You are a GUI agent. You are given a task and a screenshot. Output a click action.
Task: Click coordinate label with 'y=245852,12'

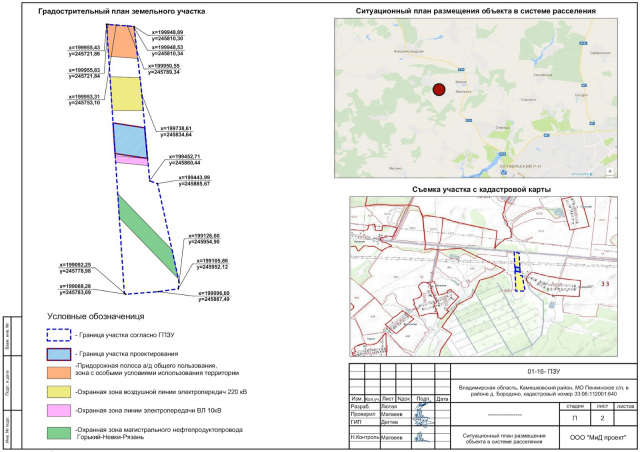pos(212,267)
